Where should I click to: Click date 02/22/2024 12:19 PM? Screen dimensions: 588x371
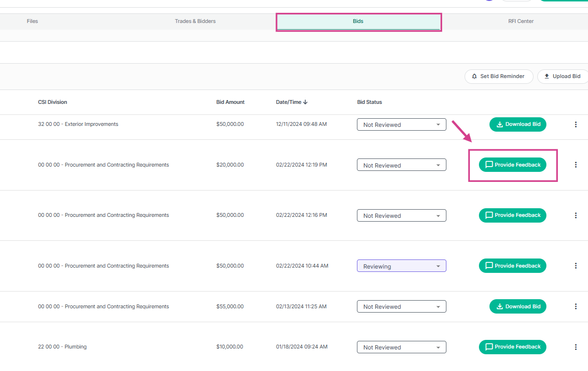pyautogui.click(x=301, y=165)
